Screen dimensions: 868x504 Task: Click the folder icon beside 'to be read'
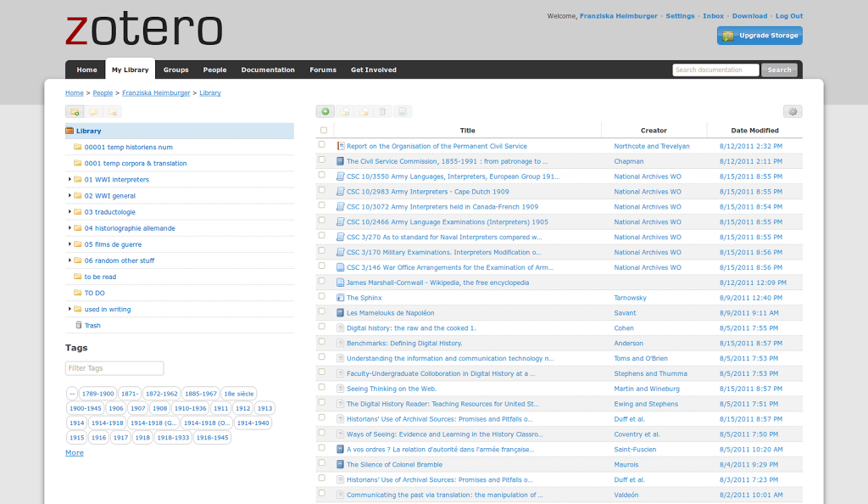[x=77, y=277]
